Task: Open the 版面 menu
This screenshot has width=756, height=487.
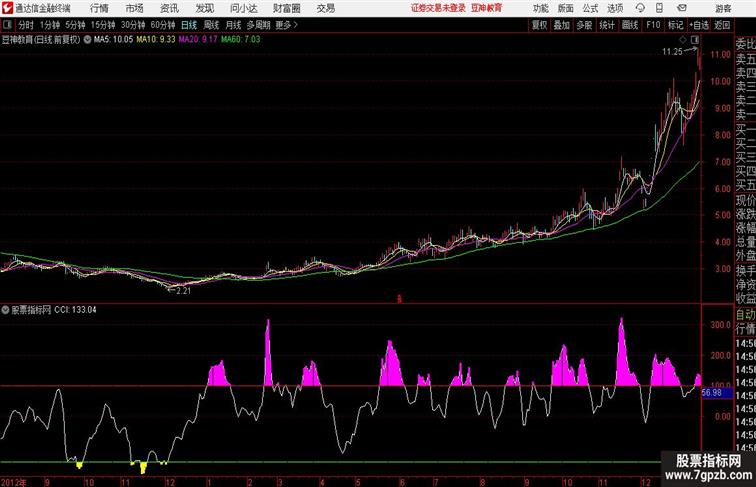Action: pyautogui.click(x=566, y=8)
